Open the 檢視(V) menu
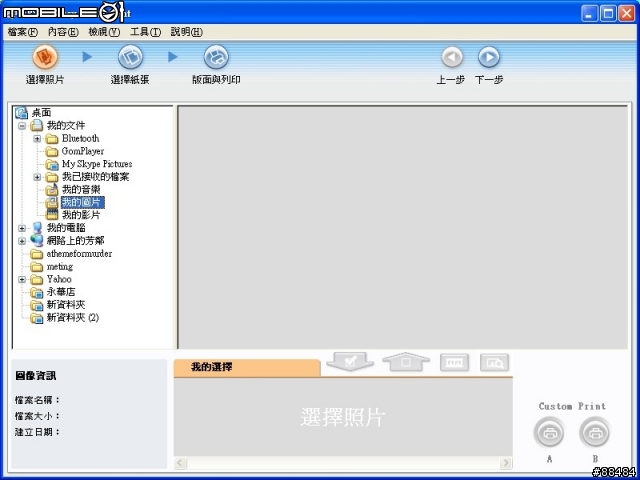The height and width of the screenshot is (480, 640). coord(104,32)
